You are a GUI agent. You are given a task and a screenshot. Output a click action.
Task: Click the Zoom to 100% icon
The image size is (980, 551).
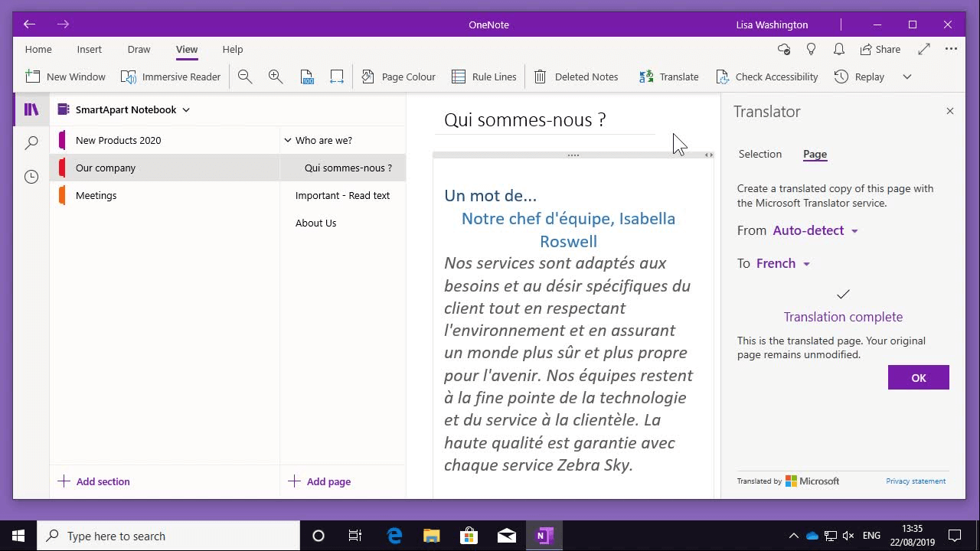point(307,77)
